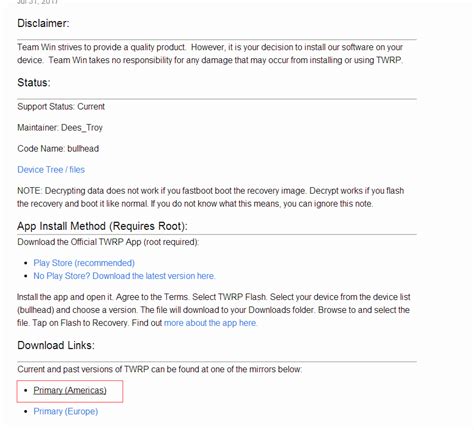This screenshot has width=474, height=430.
Task: Click the "Install the app and open it" paragraph
Action: [213, 310]
